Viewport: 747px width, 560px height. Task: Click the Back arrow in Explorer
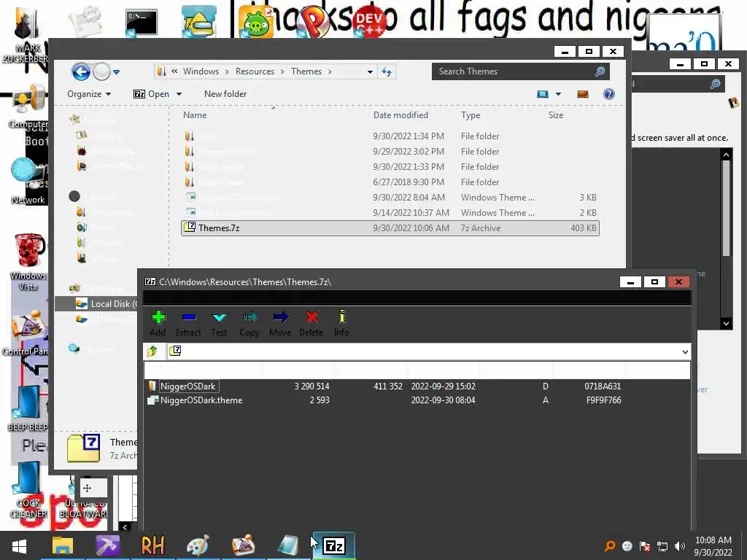tap(81, 72)
